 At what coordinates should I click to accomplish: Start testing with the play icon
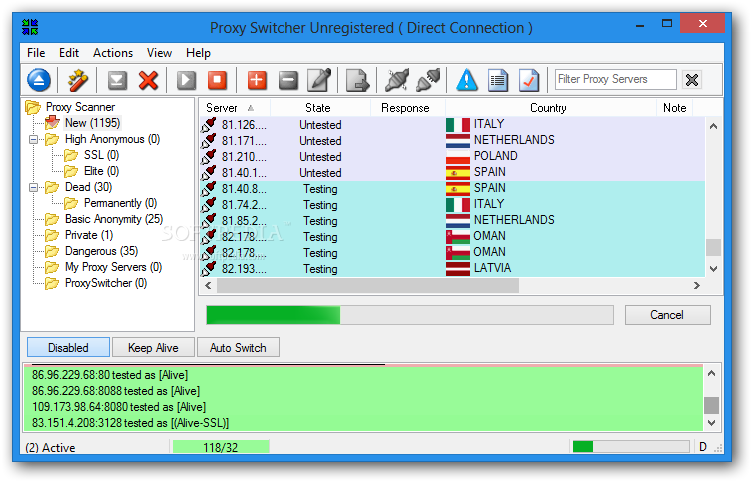(x=187, y=80)
